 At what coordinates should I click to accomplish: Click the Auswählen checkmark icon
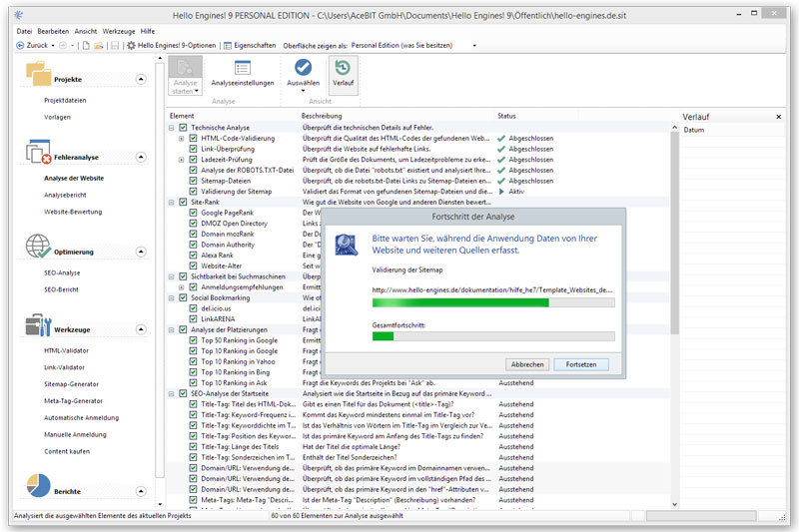304,67
